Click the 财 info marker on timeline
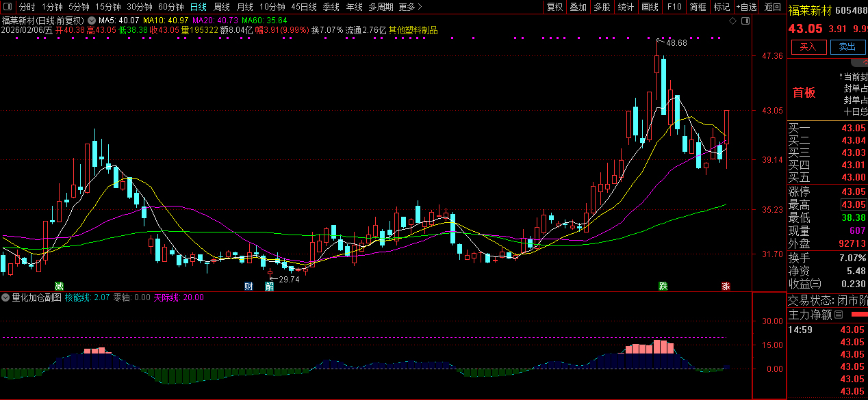This screenshot has width=868, height=400. click(248, 286)
